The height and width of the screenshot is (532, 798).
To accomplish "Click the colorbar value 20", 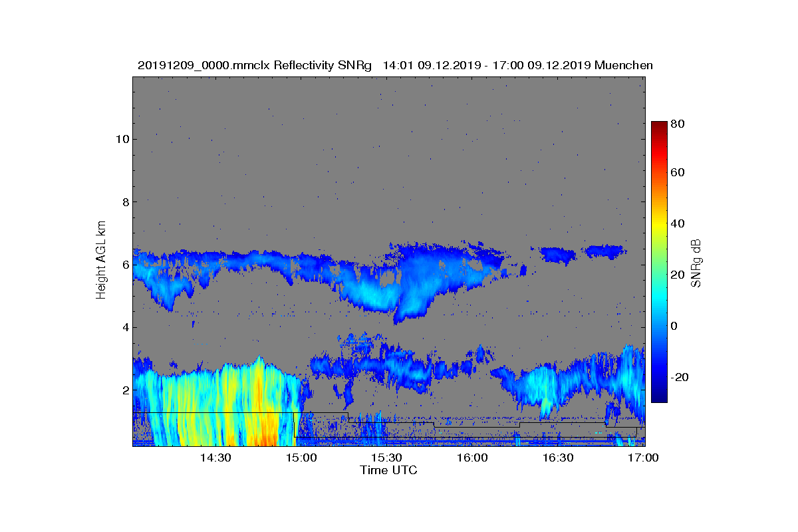I will (x=678, y=275).
